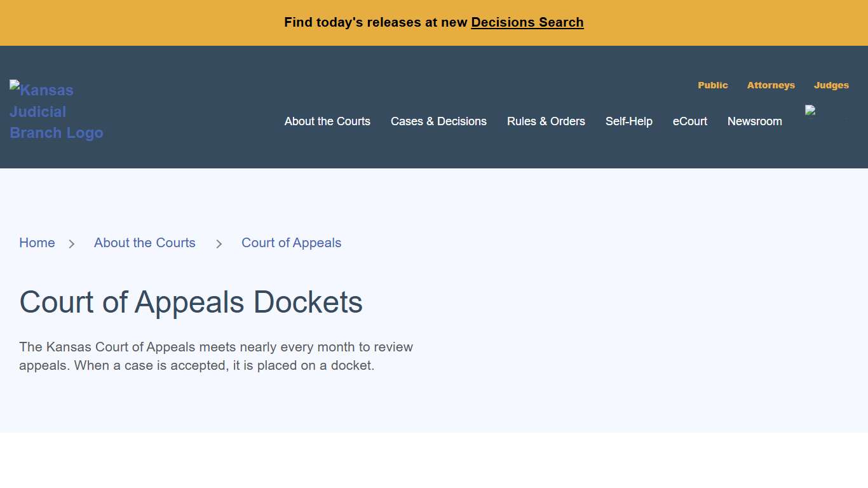The height and width of the screenshot is (488, 868).
Task: Expand the Rules & Orders menu
Action: click(x=546, y=121)
